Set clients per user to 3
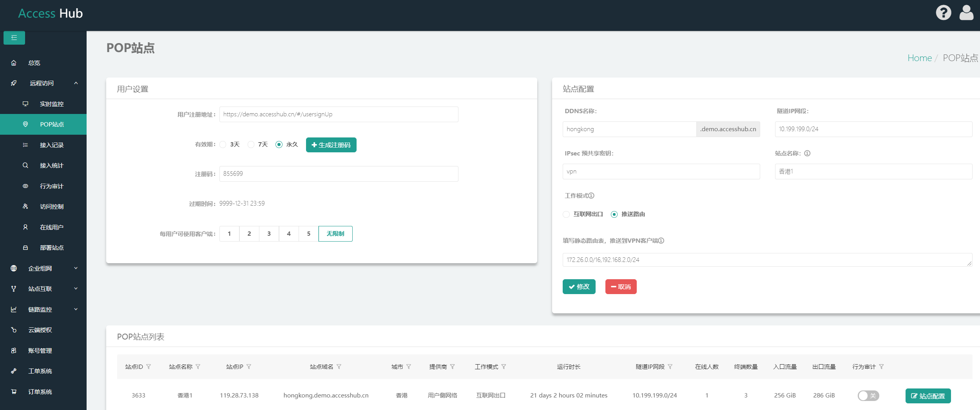 [269, 234]
